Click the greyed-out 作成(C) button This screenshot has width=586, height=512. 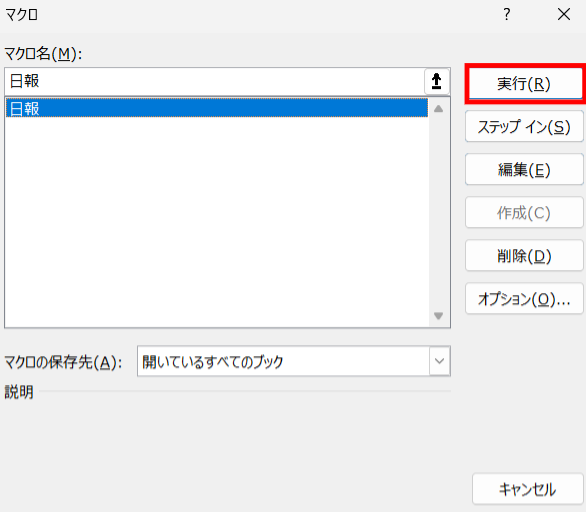[524, 213]
